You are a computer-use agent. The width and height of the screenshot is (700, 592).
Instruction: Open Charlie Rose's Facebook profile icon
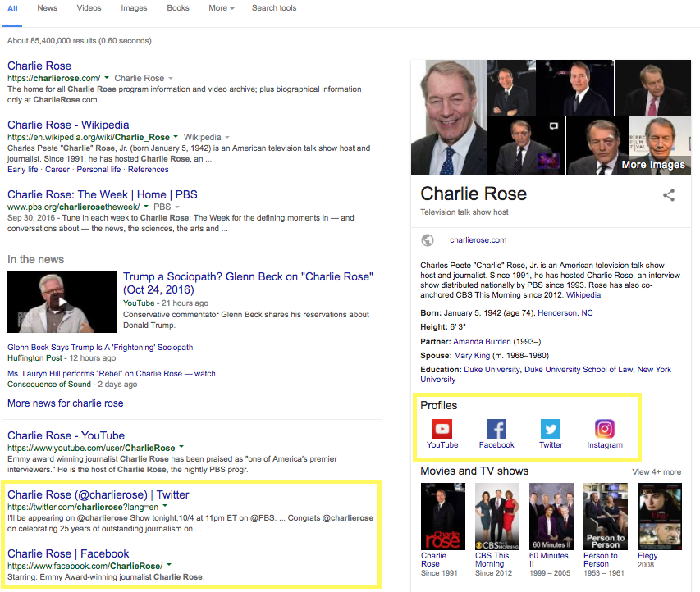point(496,428)
